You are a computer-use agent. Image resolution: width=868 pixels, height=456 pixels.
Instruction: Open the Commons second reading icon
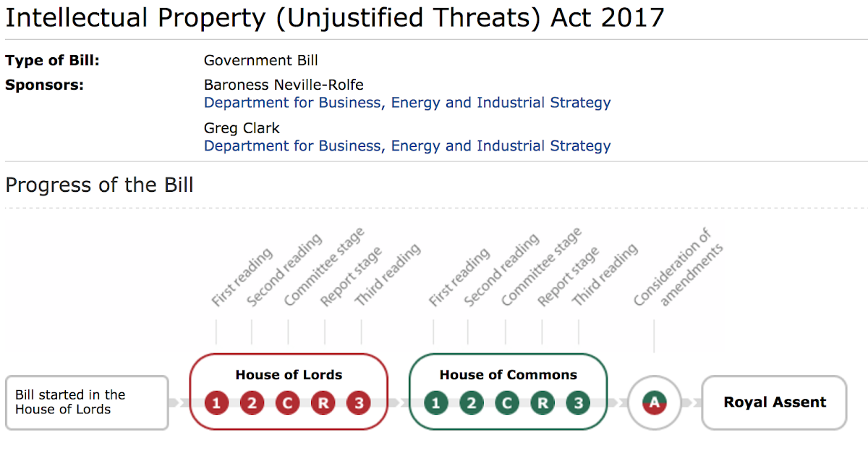[x=471, y=402]
